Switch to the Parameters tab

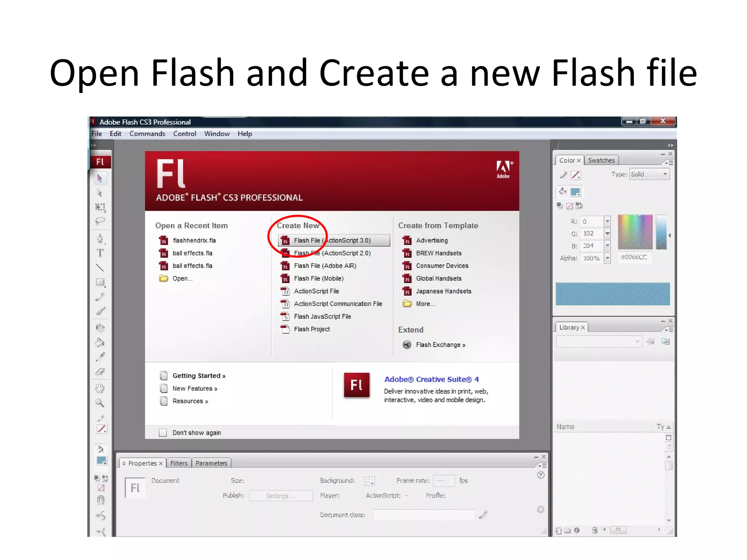pos(211,463)
